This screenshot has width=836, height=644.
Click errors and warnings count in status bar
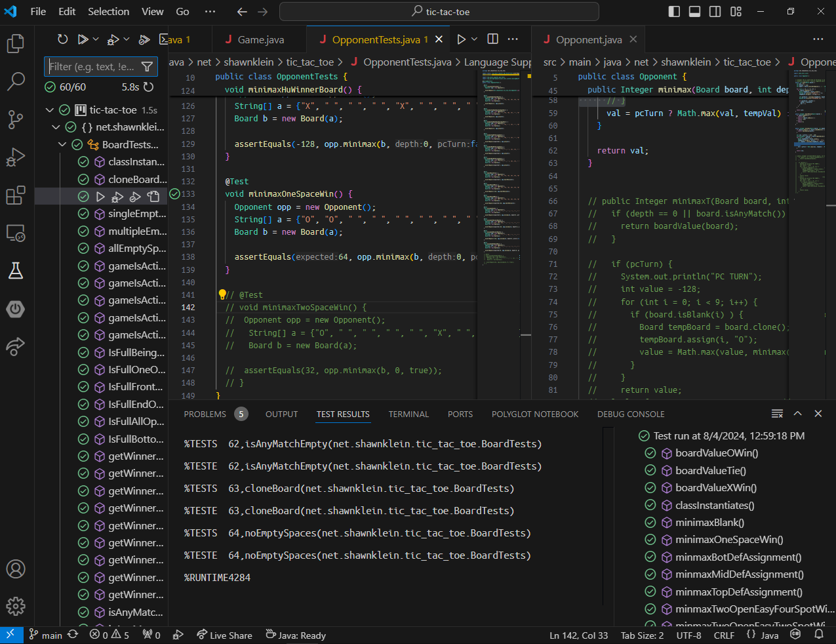(109, 635)
